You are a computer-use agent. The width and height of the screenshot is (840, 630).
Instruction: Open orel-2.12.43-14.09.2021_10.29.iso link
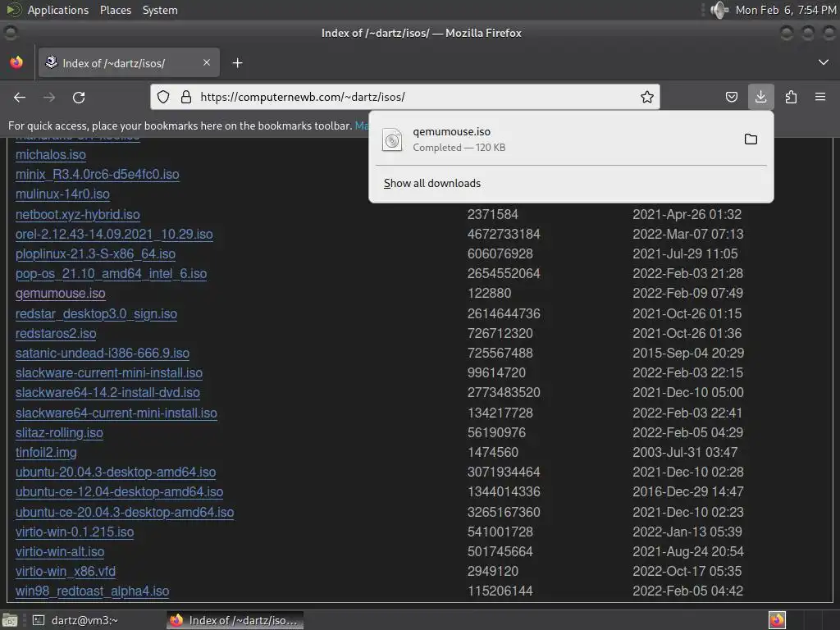click(x=114, y=234)
